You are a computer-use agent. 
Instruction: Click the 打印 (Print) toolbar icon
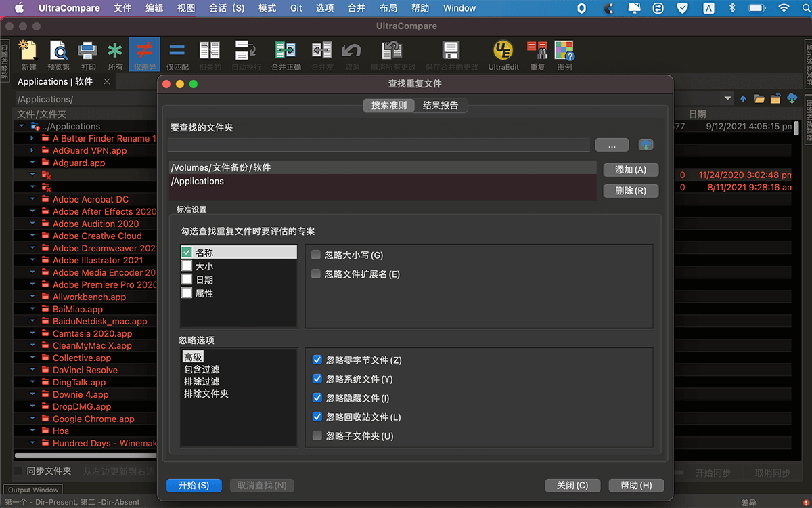click(88, 51)
